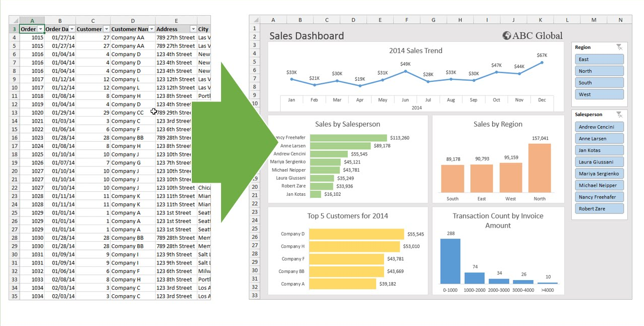This screenshot has height=326, width=644.
Task: Click the Address header cell in the data table
Action: pyautogui.click(x=176, y=29)
